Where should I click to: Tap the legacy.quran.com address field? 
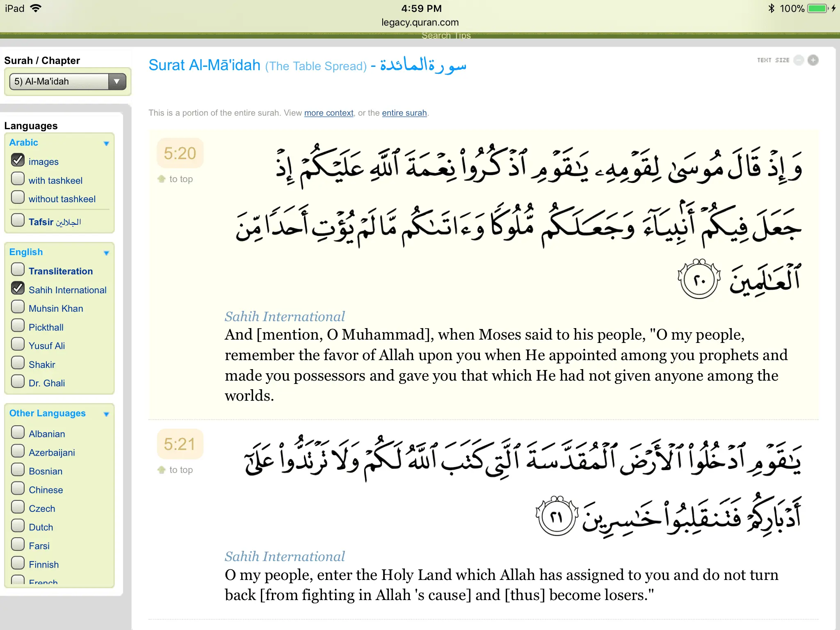tap(420, 23)
